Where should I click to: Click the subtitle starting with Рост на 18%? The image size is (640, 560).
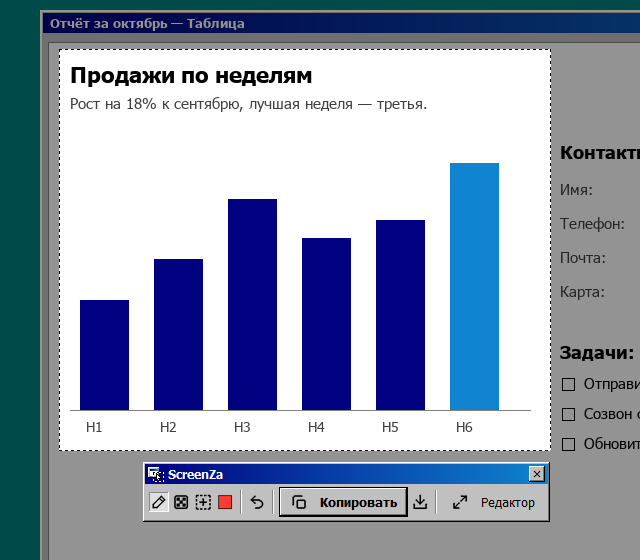click(248, 104)
